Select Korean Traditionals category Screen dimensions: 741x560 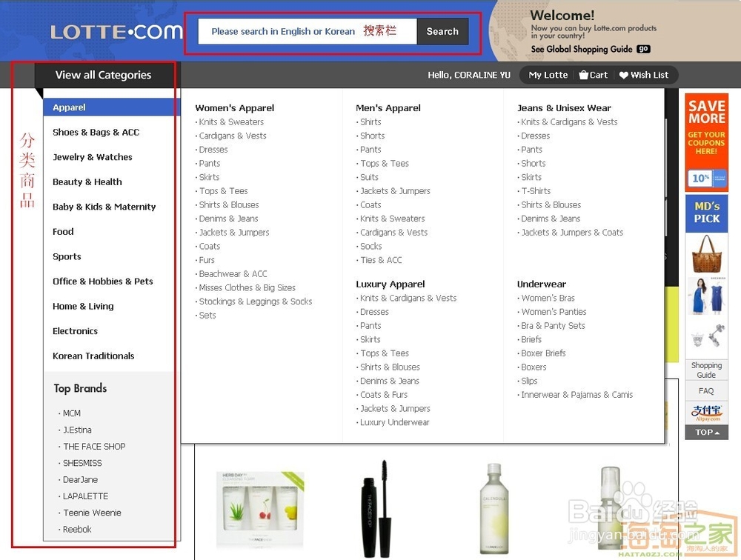[93, 356]
